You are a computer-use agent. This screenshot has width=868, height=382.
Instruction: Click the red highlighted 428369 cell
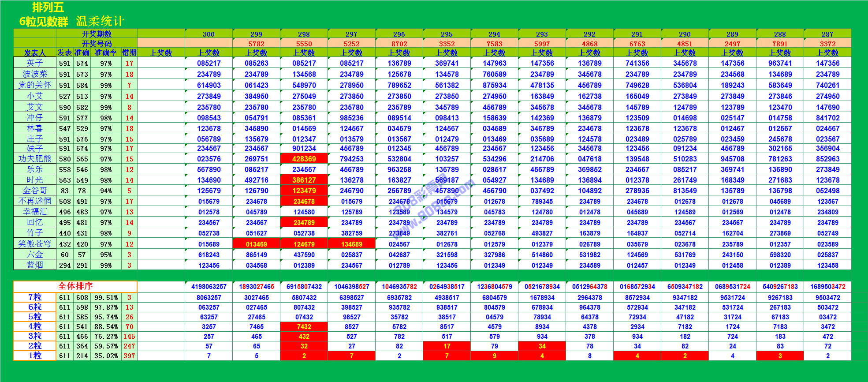click(304, 159)
